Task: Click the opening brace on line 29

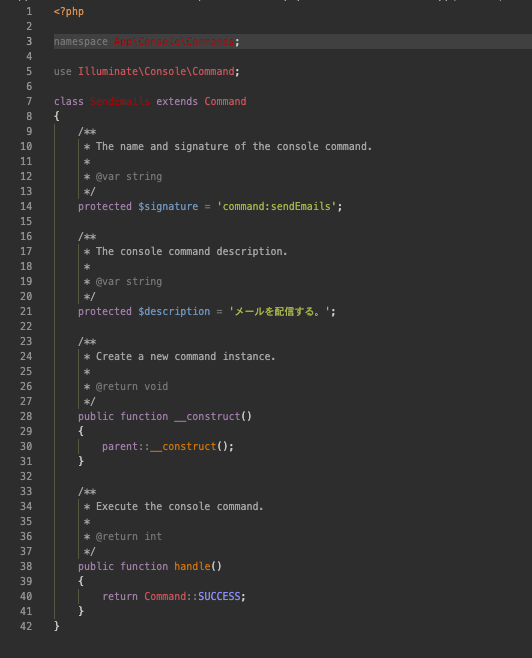Action: (x=81, y=431)
